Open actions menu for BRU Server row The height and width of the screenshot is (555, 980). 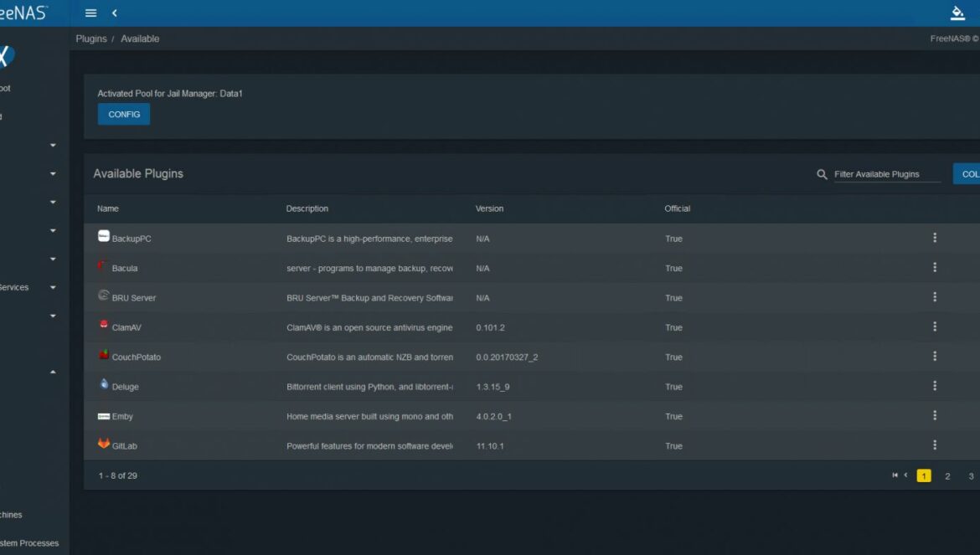(x=935, y=297)
